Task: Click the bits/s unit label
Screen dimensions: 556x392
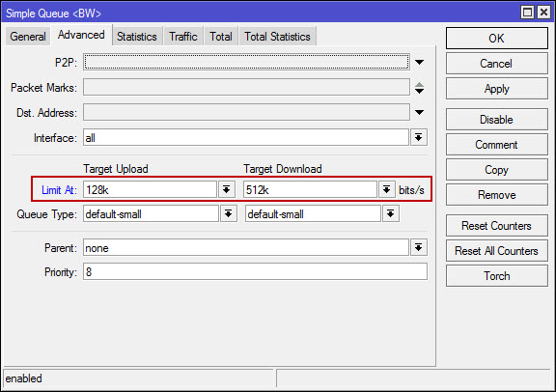Action: [x=411, y=190]
